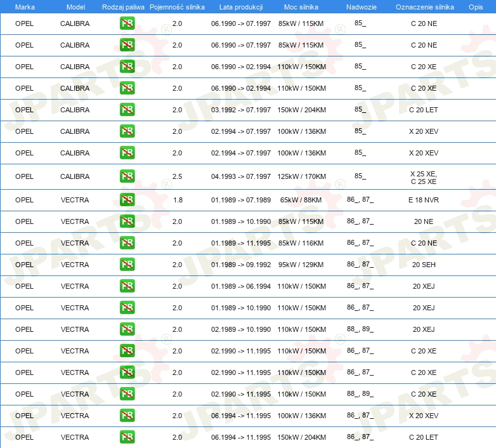Click the petrol fuel icon in CALIBRA C 20 LET row
This screenshot has width=496, height=448.
pyautogui.click(x=127, y=110)
